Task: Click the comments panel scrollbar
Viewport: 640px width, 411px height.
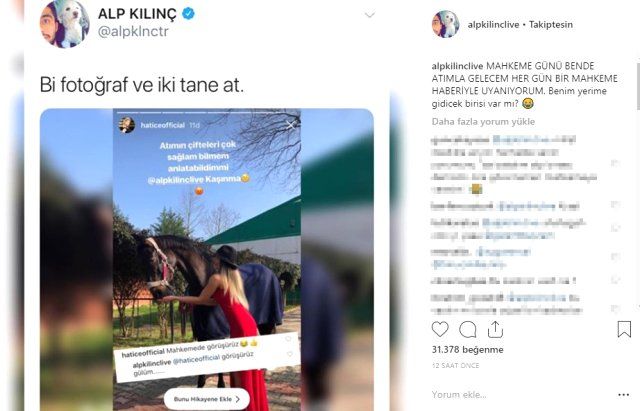Action: point(638,86)
